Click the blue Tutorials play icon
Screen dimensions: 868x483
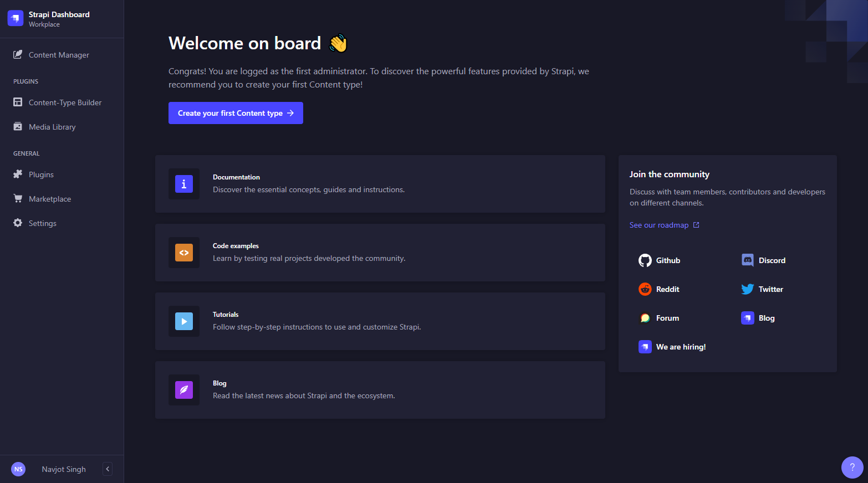184,321
